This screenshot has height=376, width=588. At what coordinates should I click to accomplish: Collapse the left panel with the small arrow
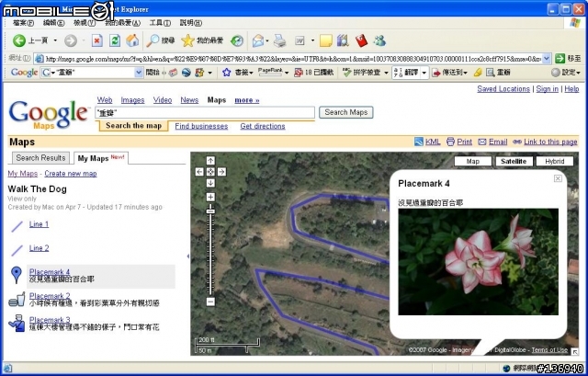(187, 256)
